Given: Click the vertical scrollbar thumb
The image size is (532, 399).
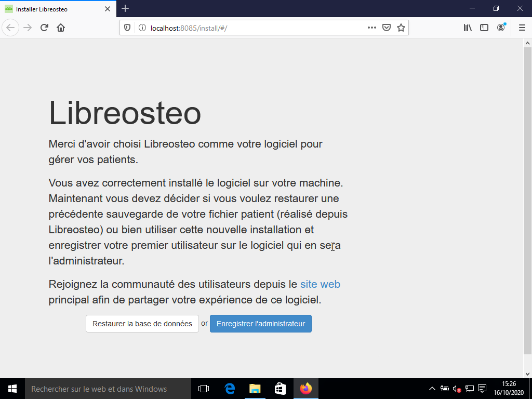Looking at the screenshot, I should 527,201.
